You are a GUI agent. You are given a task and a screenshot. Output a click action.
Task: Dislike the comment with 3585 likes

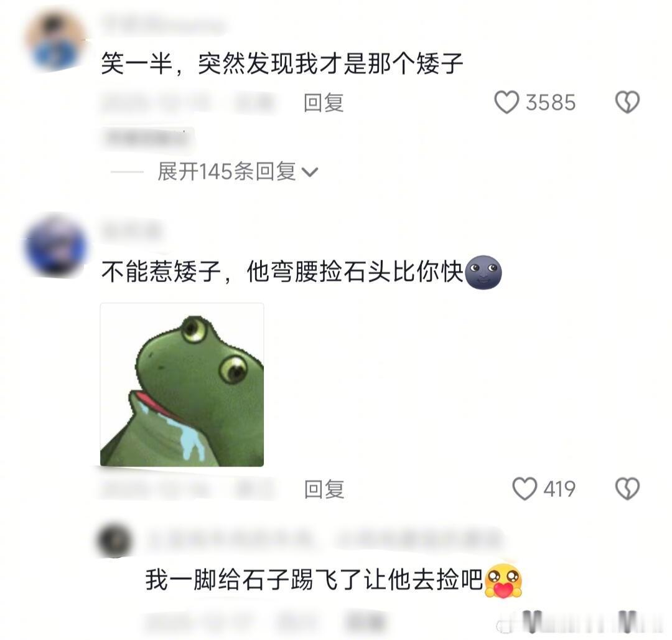[x=627, y=103]
